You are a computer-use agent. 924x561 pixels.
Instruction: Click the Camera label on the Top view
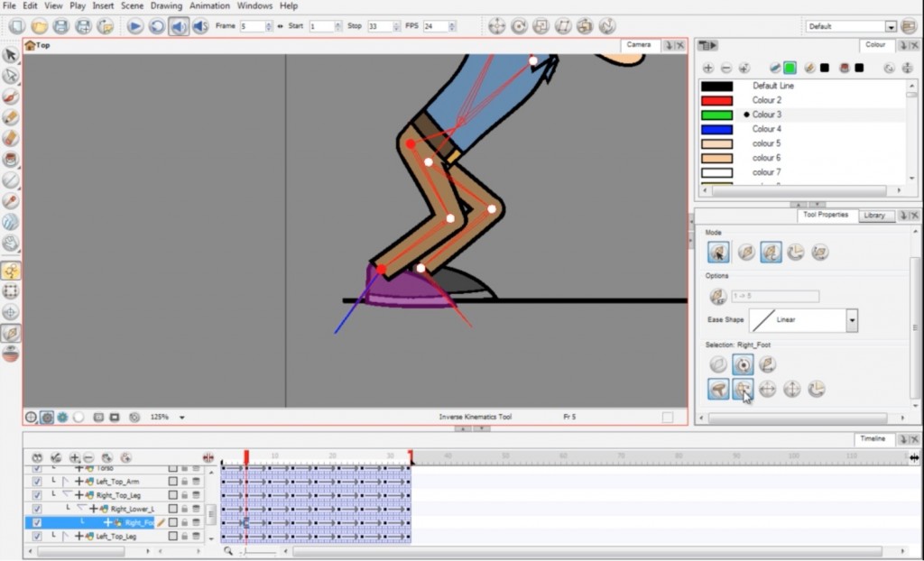pos(637,43)
